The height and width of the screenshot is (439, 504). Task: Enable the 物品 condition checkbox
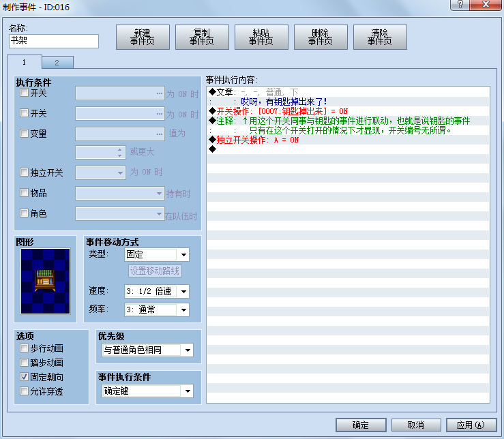point(24,193)
